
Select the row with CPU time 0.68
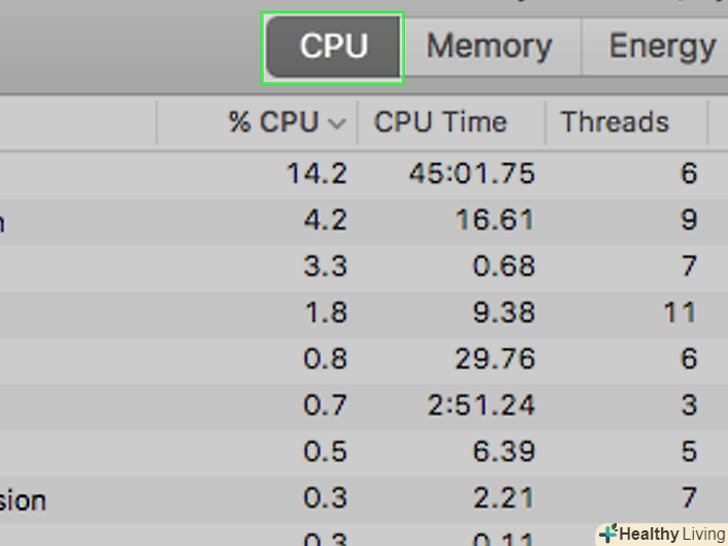click(x=502, y=266)
